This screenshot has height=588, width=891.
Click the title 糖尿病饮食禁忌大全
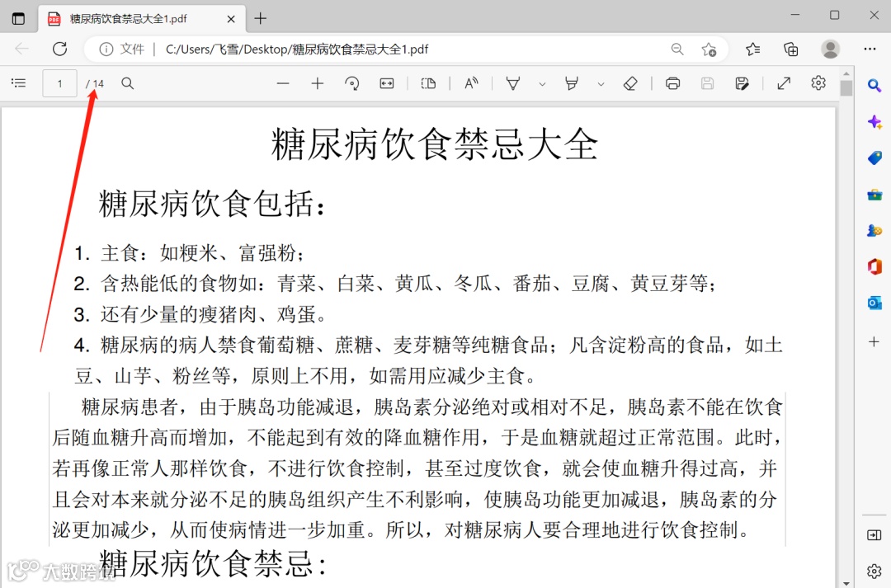(435, 143)
